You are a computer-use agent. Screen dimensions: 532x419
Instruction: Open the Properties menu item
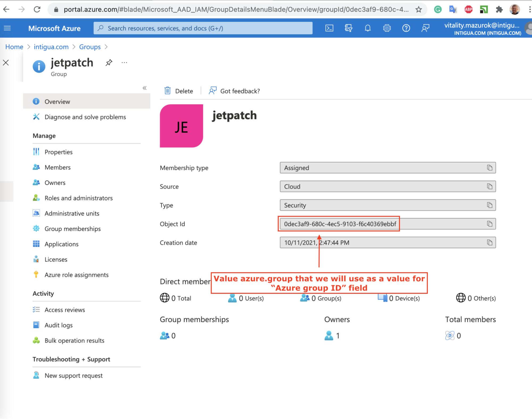[x=59, y=152]
